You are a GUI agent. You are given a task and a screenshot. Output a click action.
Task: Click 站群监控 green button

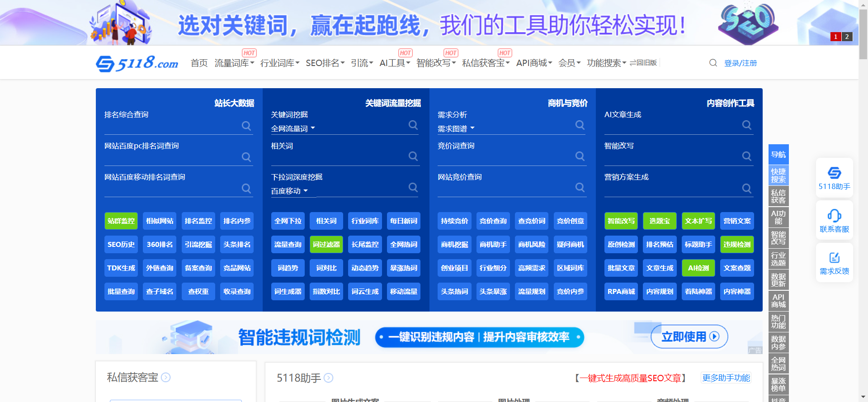pos(121,221)
